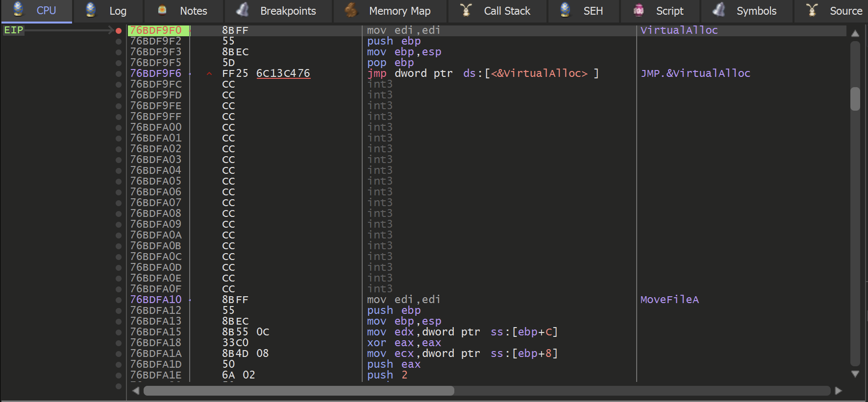Select the "VirtualAlloc" comment
This screenshot has height=402, width=868.
[679, 30]
